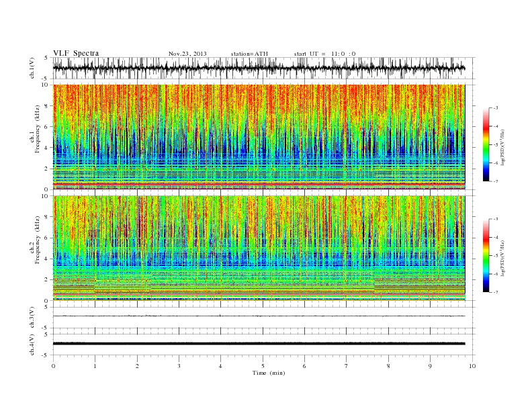The width and height of the screenshot is (532, 411).
Task: Click the time axis tick label "3"
Action: (x=179, y=366)
